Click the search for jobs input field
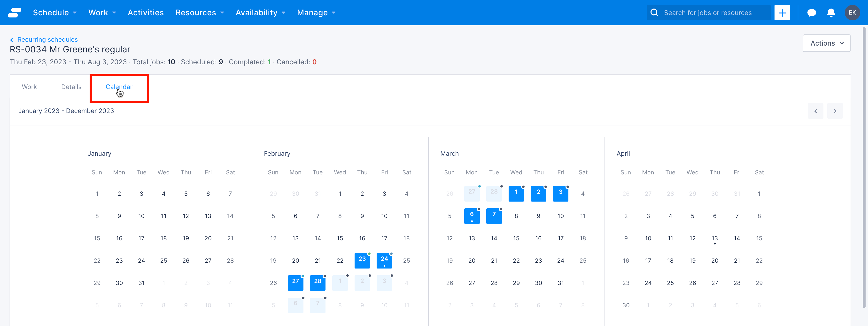The height and width of the screenshot is (326, 868). (708, 12)
